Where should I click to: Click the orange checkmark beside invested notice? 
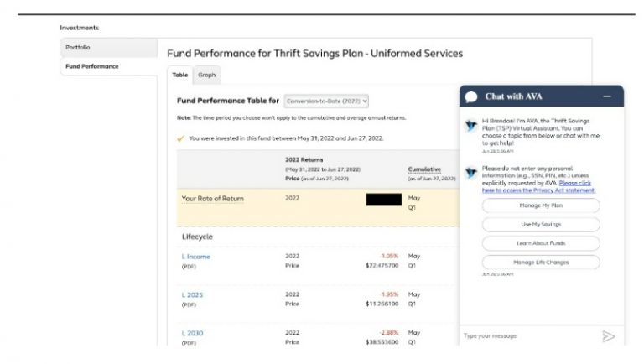[x=181, y=138]
